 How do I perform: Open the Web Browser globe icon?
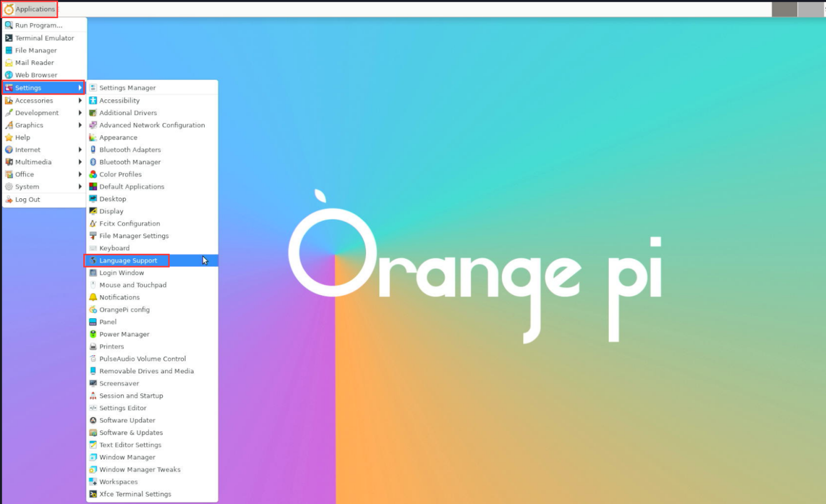[9, 75]
